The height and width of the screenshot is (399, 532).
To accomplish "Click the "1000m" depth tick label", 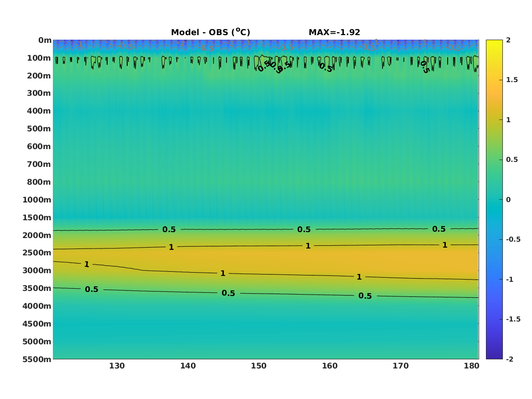I will tap(37, 200).
